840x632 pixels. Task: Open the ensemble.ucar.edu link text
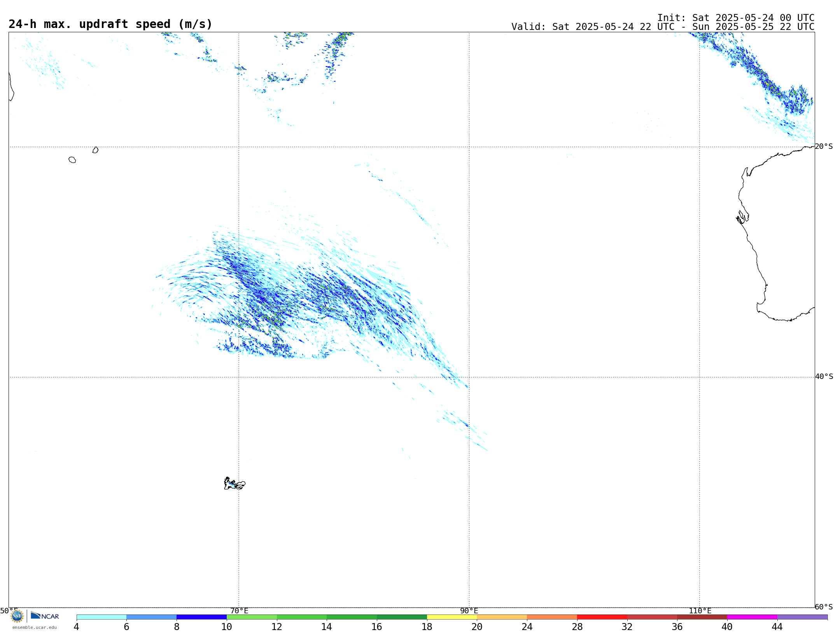(35, 627)
